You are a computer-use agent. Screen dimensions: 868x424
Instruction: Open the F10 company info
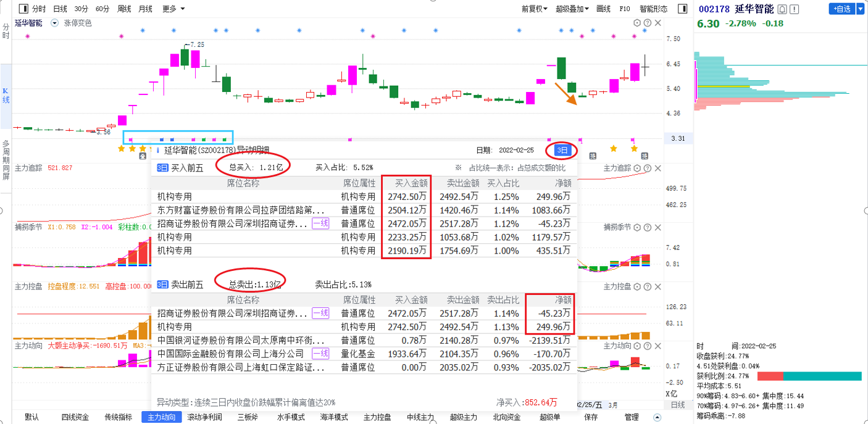[625, 9]
